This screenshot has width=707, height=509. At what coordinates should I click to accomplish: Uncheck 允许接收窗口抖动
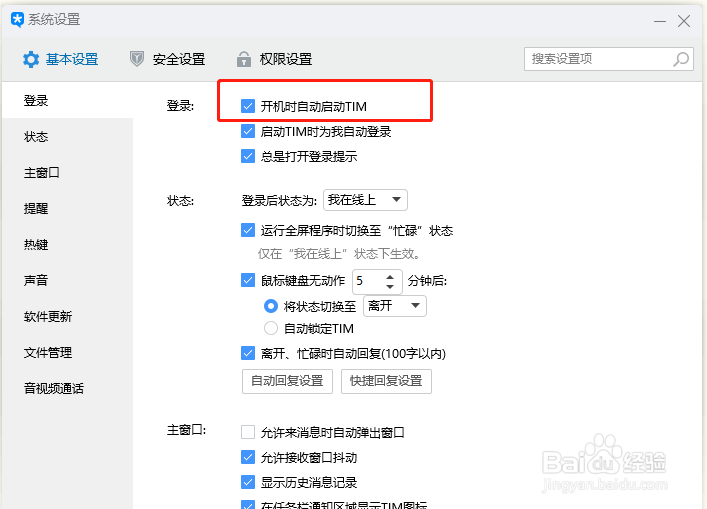(248, 457)
